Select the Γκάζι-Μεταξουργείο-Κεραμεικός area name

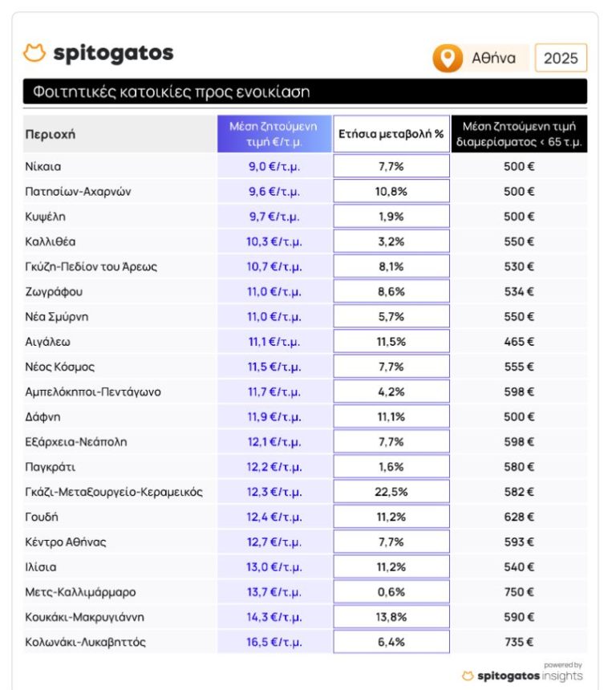pos(113,492)
